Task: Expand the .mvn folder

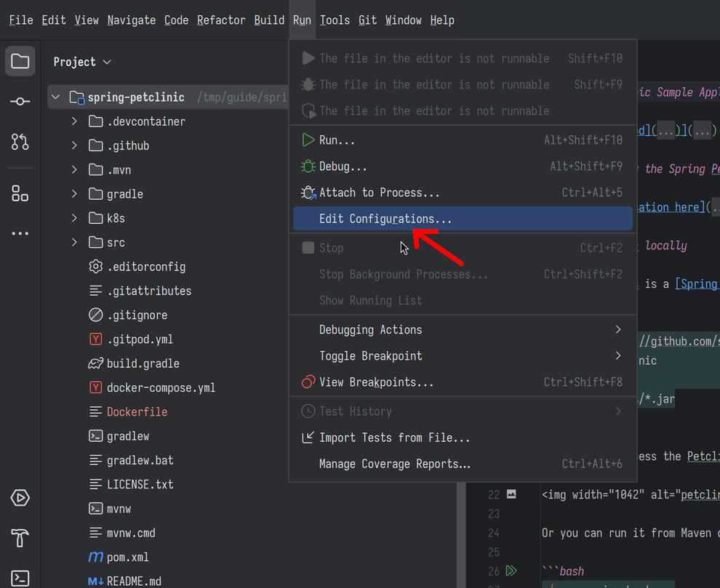Action: click(74, 170)
